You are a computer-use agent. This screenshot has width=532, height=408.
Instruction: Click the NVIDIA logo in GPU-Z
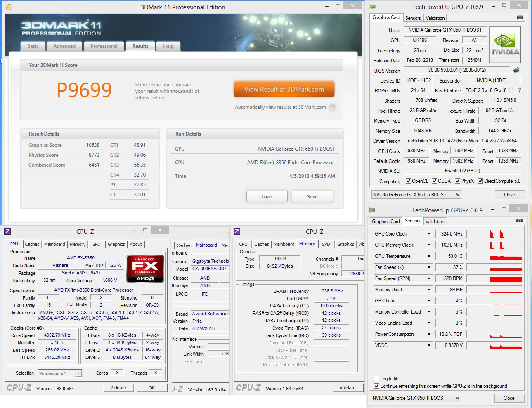tap(505, 45)
